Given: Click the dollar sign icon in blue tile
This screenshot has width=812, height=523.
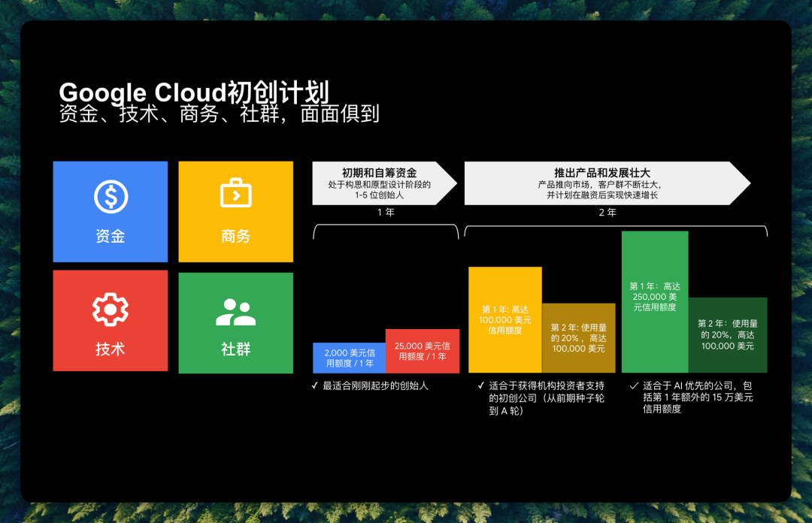Looking at the screenshot, I should tap(111, 197).
